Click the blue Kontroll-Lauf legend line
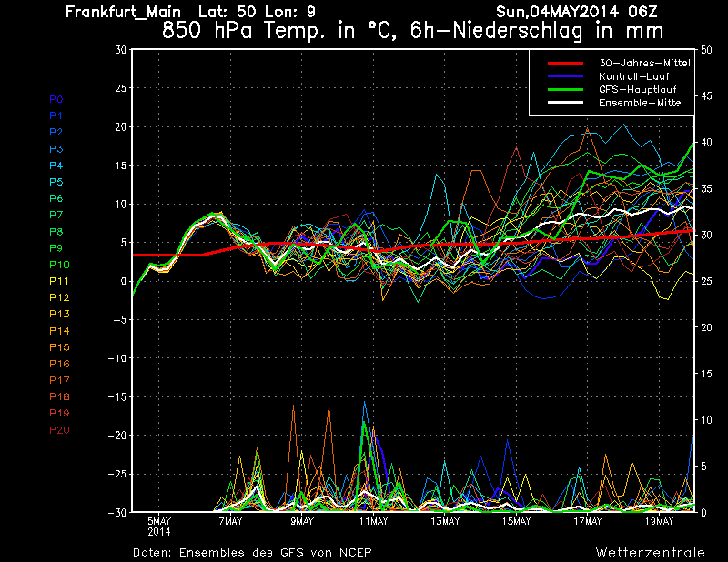728x562 pixels. coord(565,76)
